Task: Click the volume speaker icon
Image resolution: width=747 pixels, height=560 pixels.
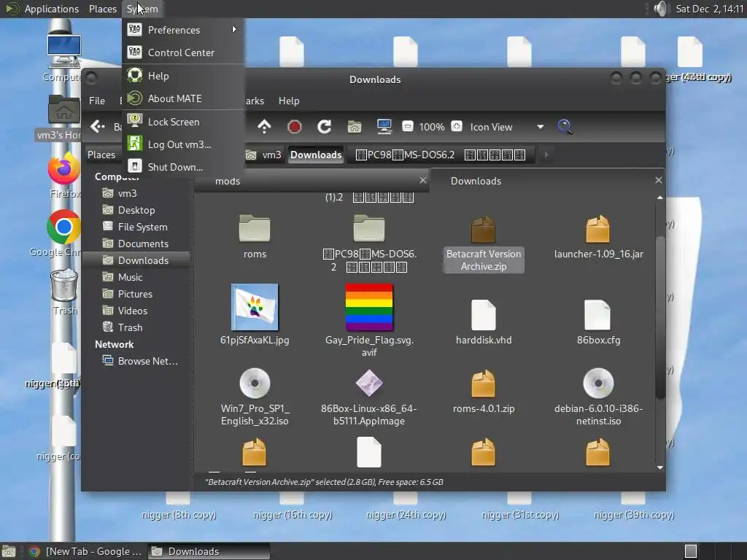Action: coord(660,9)
